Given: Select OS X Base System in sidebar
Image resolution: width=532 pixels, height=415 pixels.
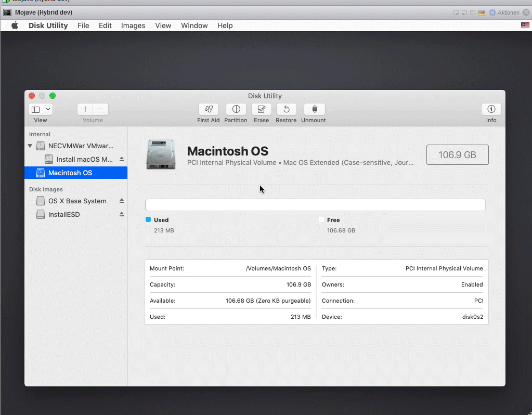Looking at the screenshot, I should coord(77,201).
